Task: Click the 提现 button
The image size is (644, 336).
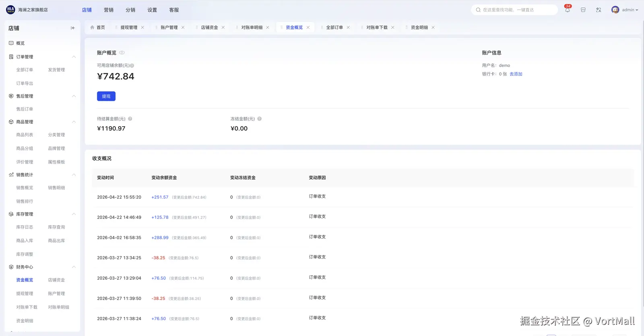Action: (x=106, y=96)
